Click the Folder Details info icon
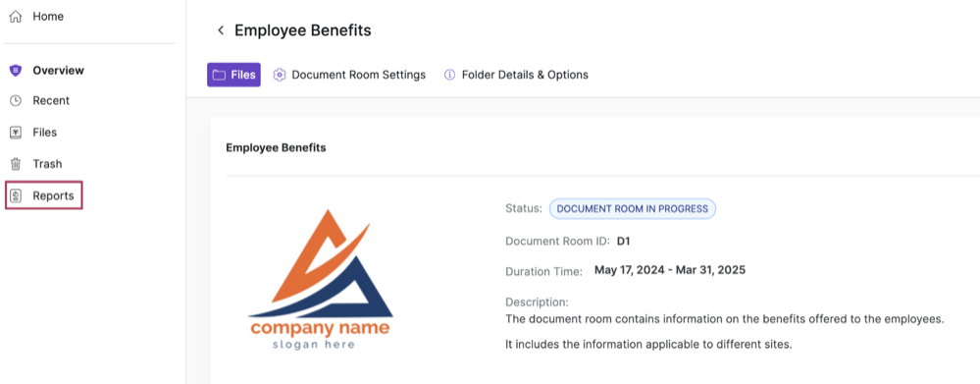This screenshot has width=980, height=384. [x=449, y=75]
